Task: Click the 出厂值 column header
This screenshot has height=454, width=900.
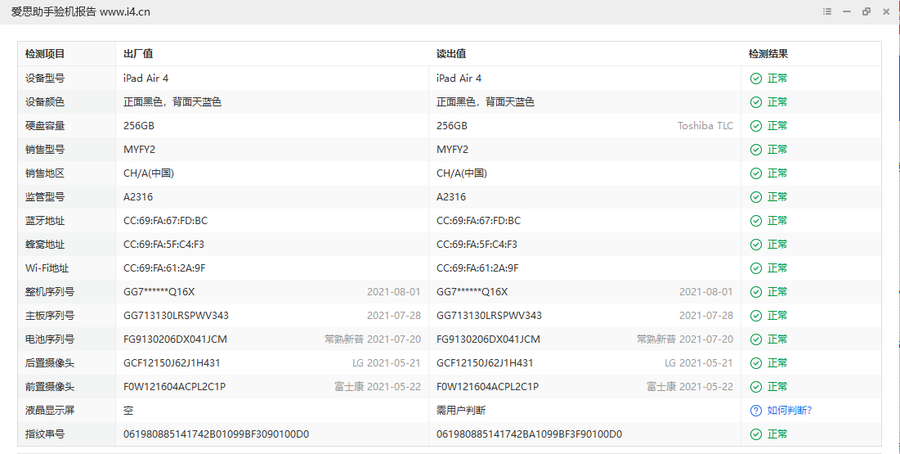Action: point(138,54)
